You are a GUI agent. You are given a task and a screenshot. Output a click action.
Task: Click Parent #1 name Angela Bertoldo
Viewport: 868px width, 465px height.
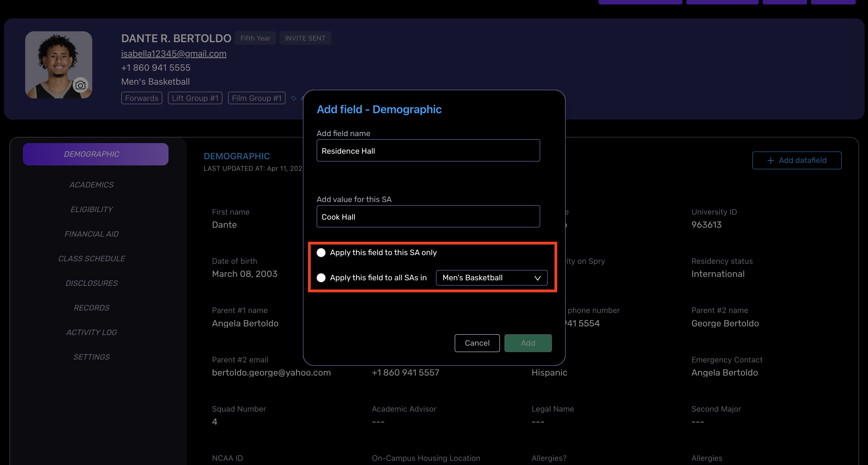[245, 324]
